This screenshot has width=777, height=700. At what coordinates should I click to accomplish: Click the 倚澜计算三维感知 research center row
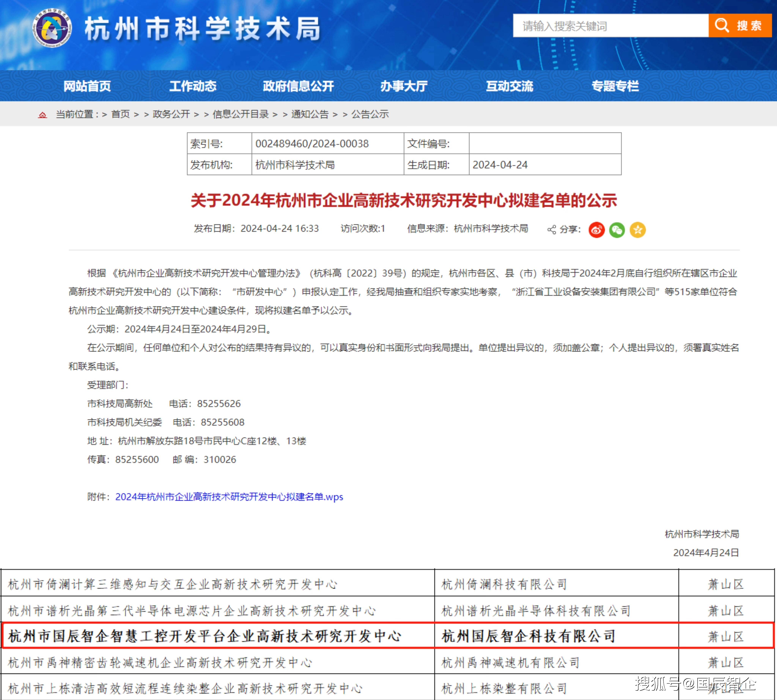(388, 583)
